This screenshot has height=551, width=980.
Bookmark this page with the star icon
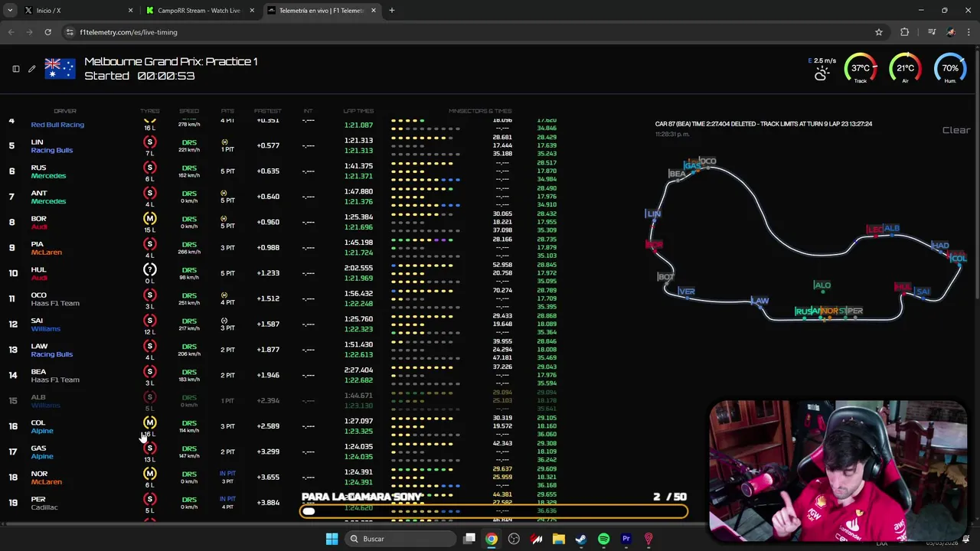click(x=879, y=32)
